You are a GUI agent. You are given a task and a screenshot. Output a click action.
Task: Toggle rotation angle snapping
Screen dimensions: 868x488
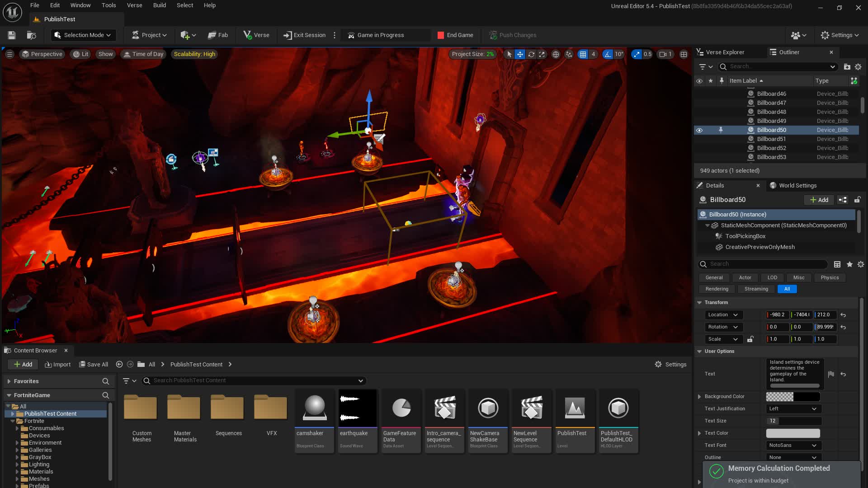(608, 54)
